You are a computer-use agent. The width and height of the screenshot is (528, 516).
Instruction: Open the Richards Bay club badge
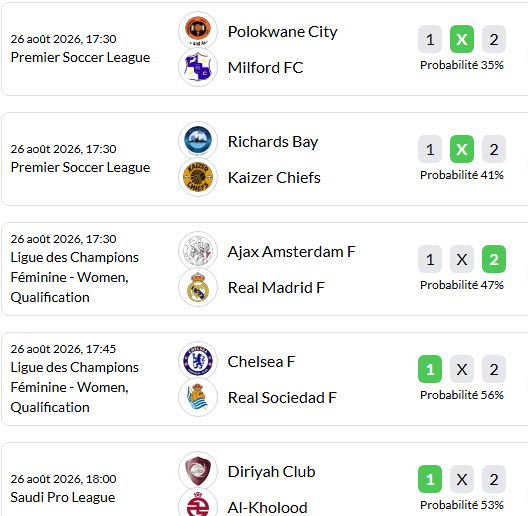(198, 140)
